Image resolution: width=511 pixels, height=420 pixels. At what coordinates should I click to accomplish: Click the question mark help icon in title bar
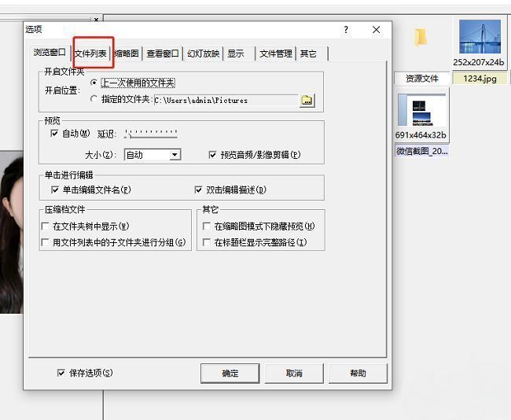point(346,30)
